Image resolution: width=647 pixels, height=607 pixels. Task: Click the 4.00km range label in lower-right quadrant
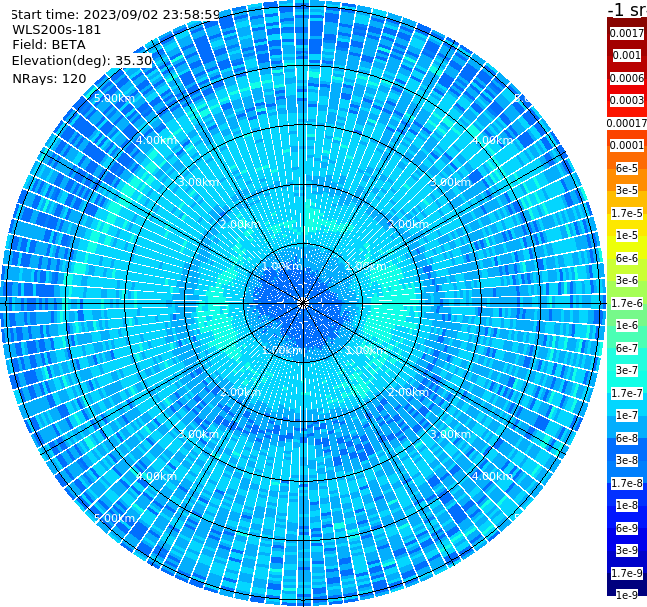pyautogui.click(x=492, y=476)
